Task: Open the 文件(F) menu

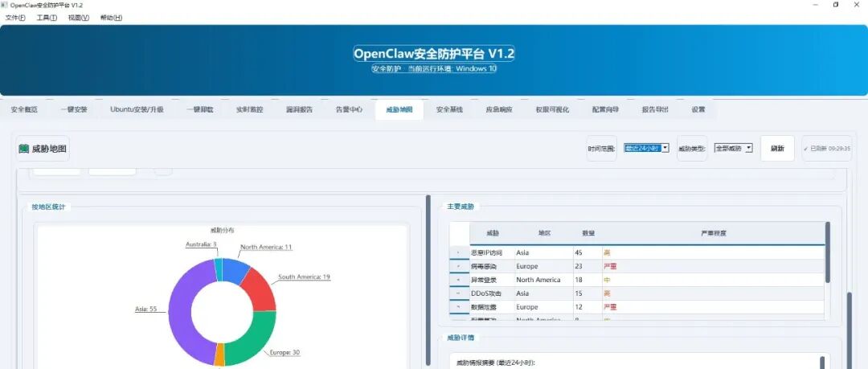Action: [x=15, y=18]
